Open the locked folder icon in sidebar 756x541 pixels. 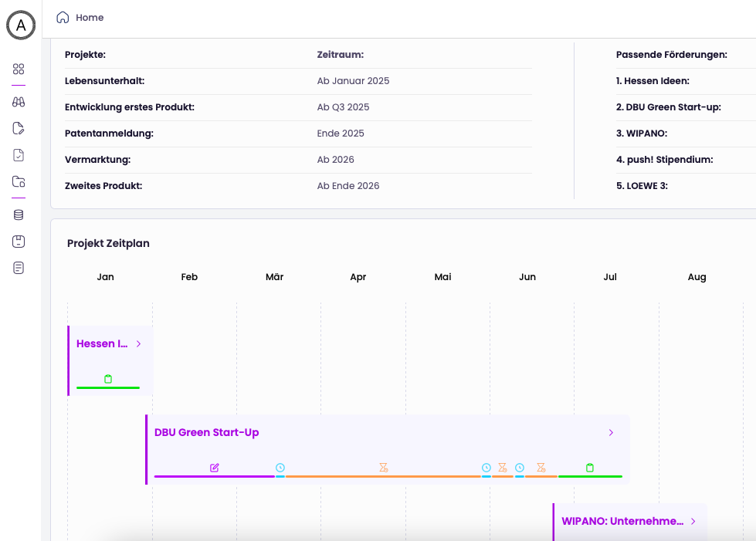pos(19,182)
